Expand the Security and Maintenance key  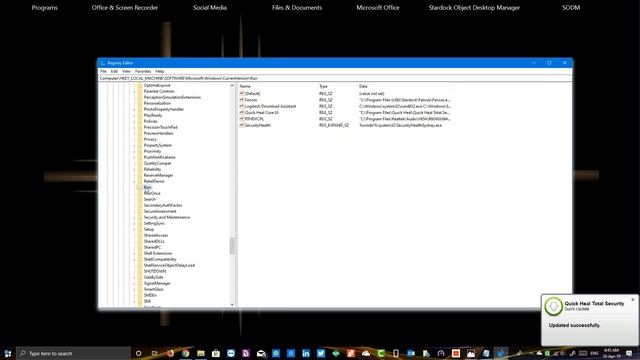coord(134,217)
